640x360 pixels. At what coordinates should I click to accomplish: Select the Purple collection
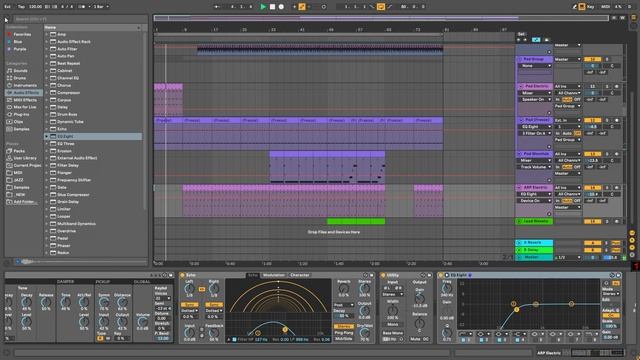click(x=20, y=49)
